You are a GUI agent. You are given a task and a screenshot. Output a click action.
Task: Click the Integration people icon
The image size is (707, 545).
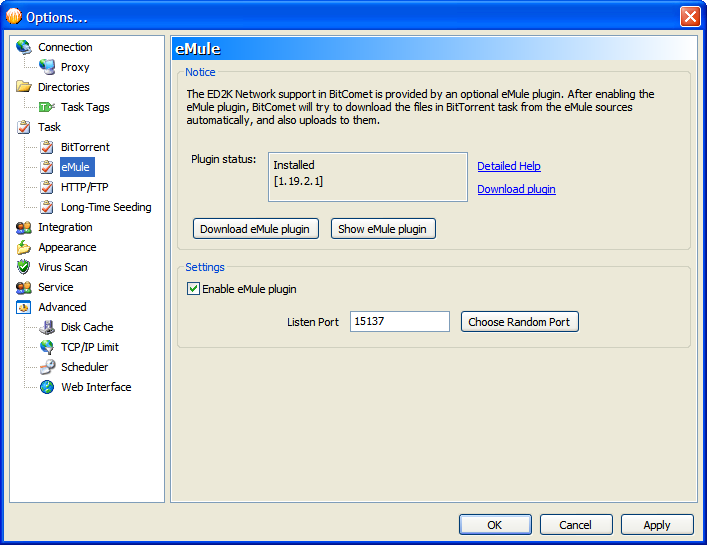click(23, 227)
